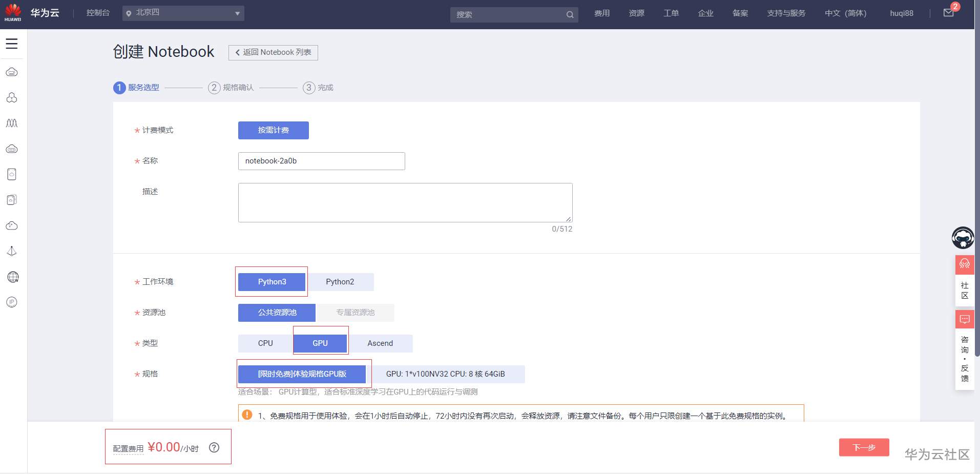Click the 完成 step three label
The width and height of the screenshot is (980, 475).
pyautogui.click(x=325, y=88)
